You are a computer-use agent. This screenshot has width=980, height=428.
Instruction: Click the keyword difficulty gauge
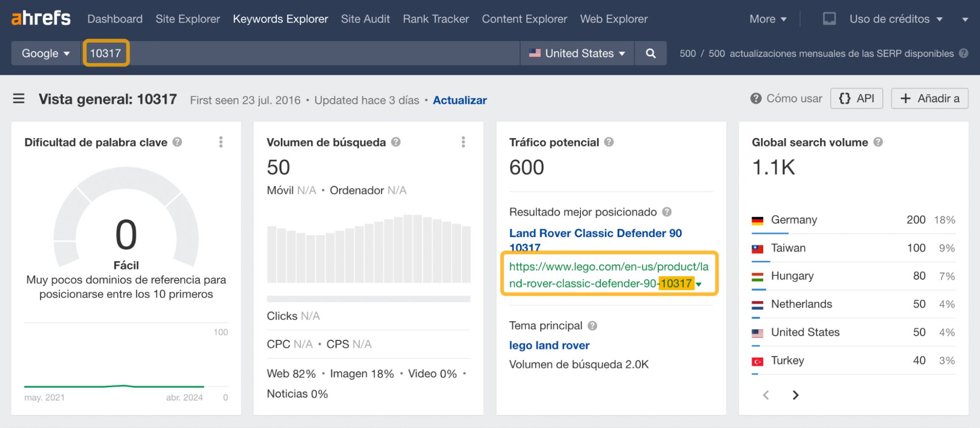pos(126,218)
